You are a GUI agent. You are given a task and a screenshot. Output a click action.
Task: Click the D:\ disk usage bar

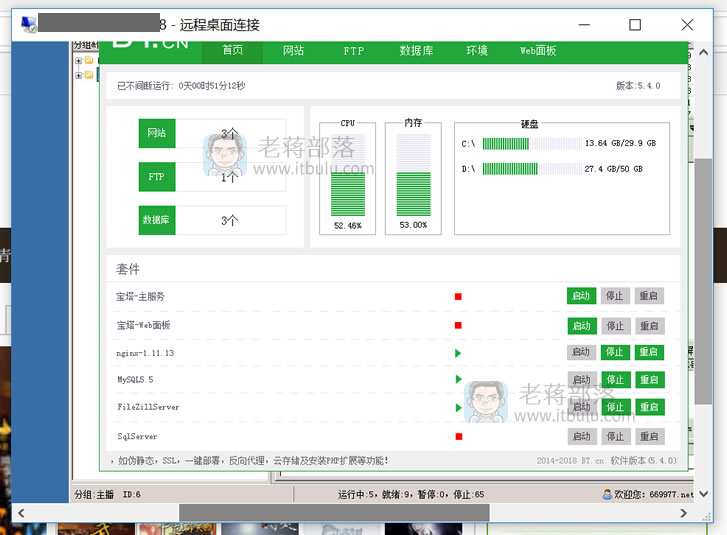tap(532, 169)
